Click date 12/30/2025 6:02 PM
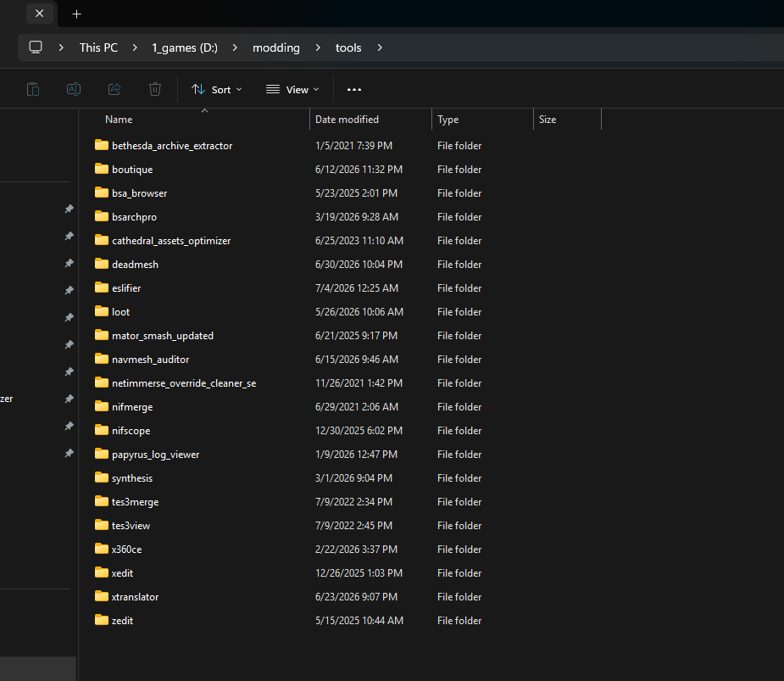This screenshot has width=784, height=681. pyautogui.click(x=359, y=431)
